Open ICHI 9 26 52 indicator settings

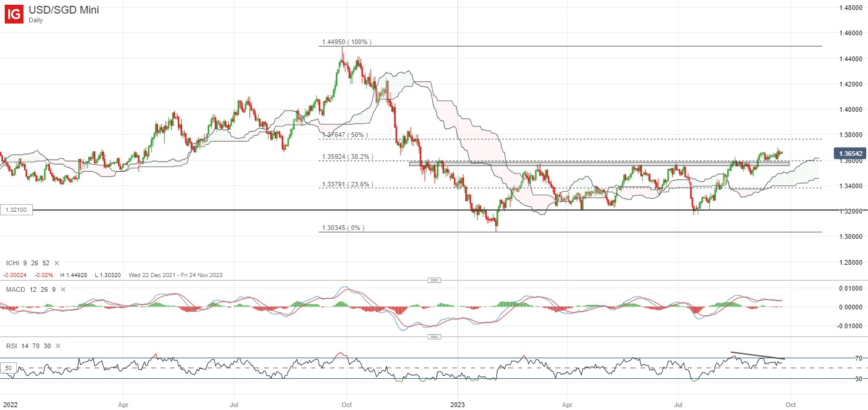tap(28, 264)
